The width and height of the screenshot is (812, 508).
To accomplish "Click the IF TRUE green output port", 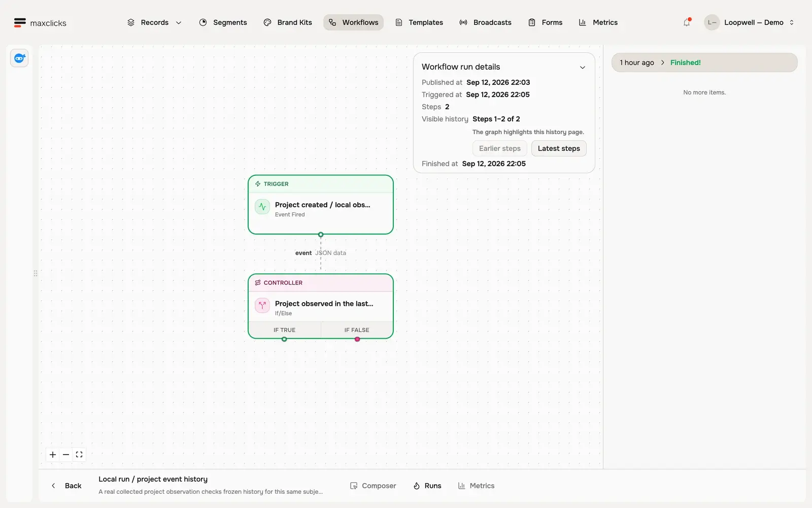I will pos(284,339).
